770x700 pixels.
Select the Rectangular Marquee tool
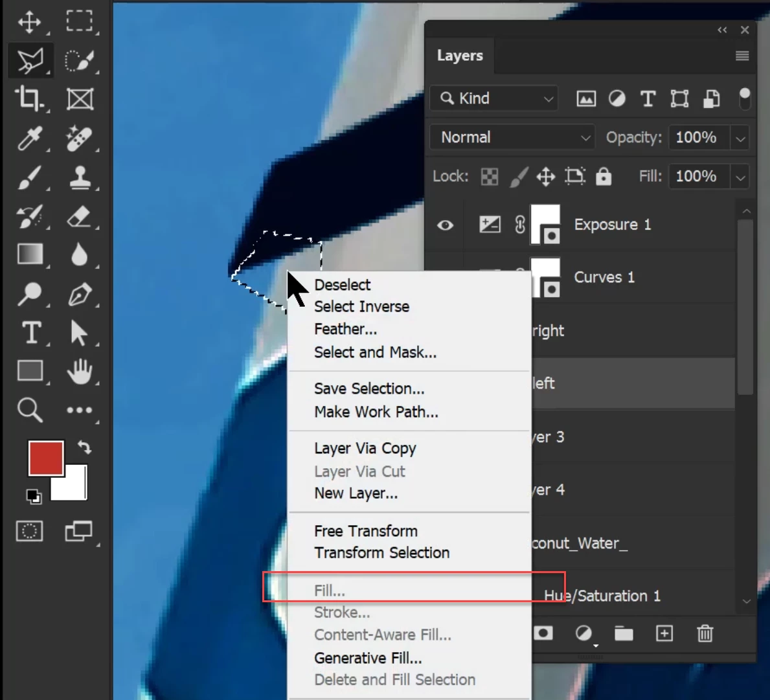coord(79,21)
